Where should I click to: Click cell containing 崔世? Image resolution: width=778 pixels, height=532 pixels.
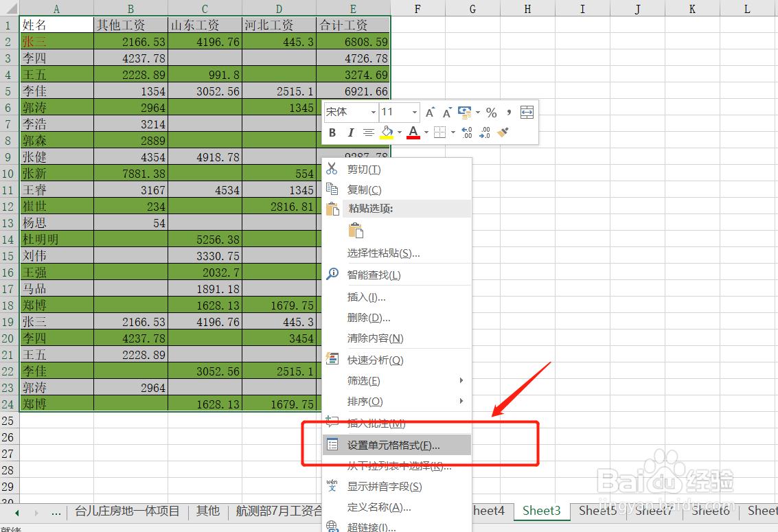tap(56, 206)
